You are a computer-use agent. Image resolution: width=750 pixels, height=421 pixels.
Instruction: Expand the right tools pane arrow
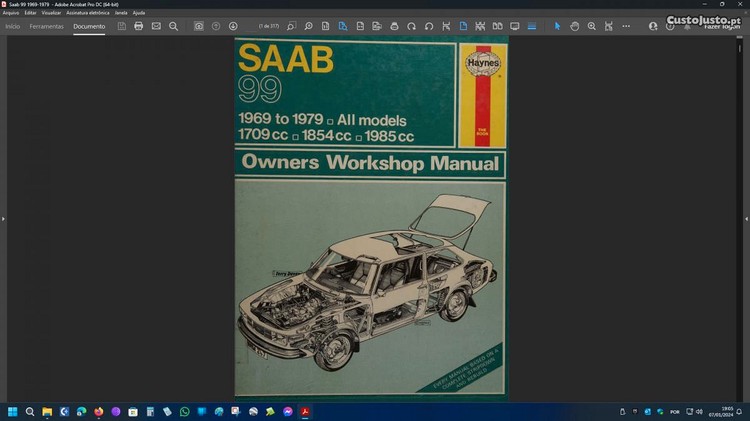click(746, 218)
